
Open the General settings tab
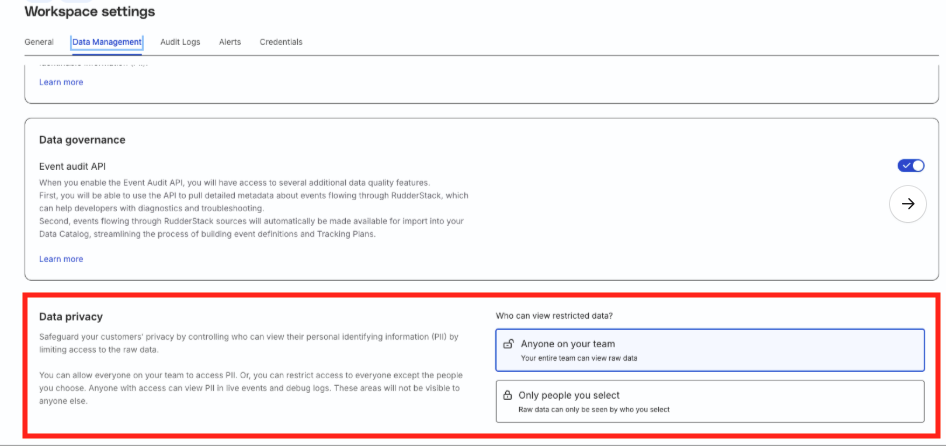click(39, 42)
